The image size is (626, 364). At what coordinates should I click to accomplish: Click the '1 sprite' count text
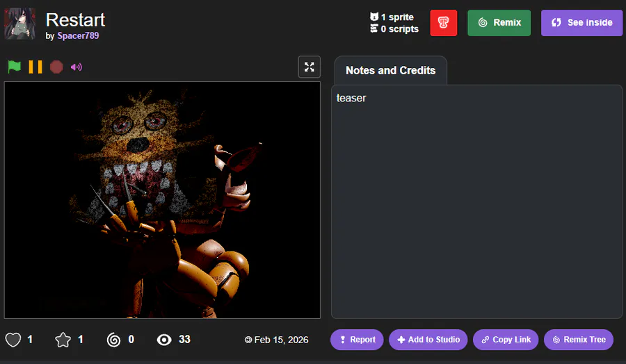[x=397, y=17]
